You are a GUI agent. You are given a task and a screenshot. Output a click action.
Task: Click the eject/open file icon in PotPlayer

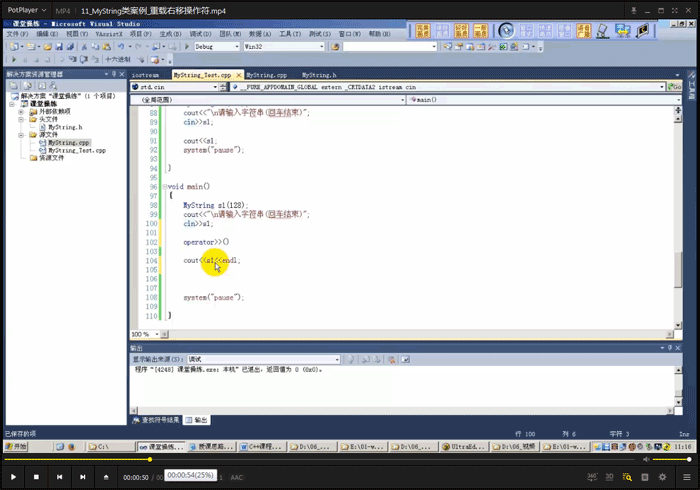(x=106, y=477)
